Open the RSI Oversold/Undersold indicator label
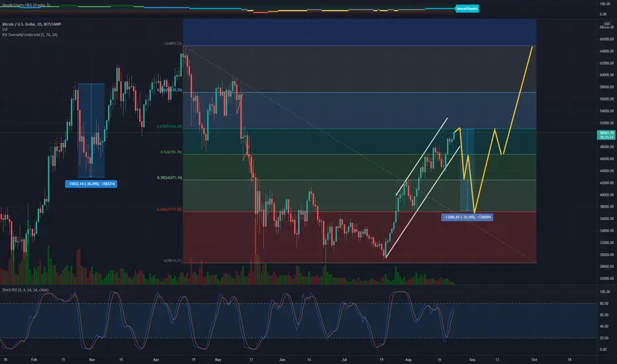617x364 pixels. pyautogui.click(x=30, y=35)
